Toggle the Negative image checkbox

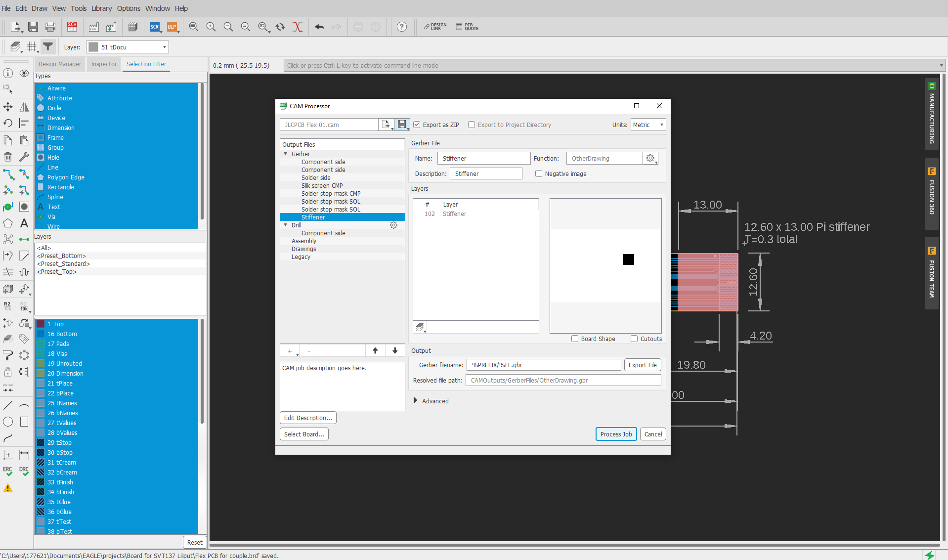click(x=539, y=174)
